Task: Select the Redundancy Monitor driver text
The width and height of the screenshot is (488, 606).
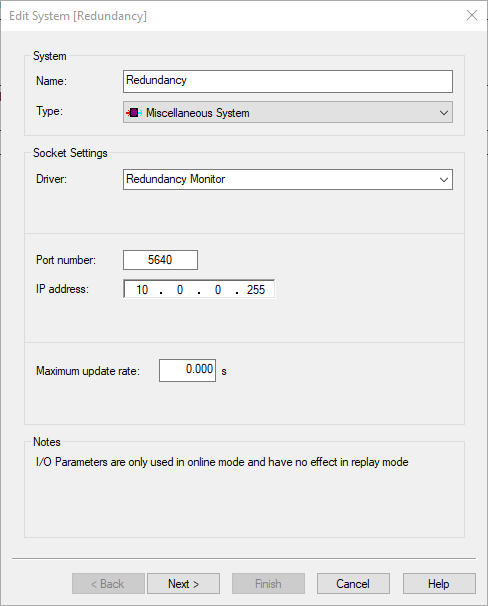Action: coord(176,179)
